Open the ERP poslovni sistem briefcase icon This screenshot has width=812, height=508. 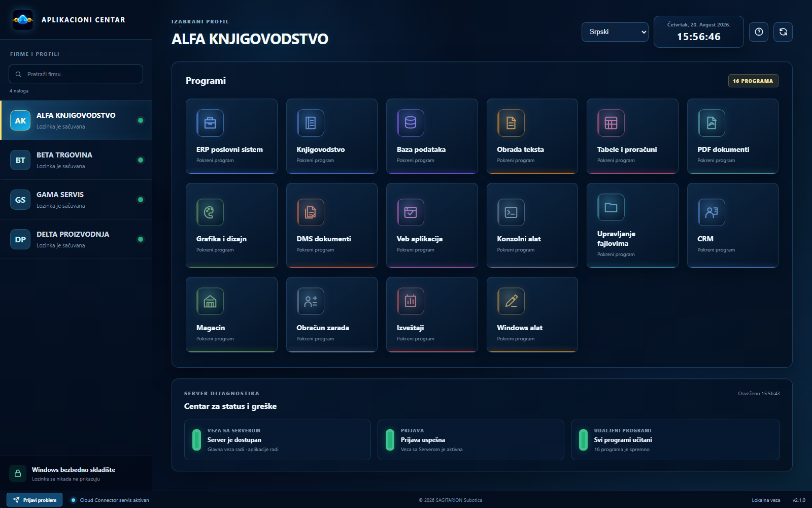(x=210, y=123)
